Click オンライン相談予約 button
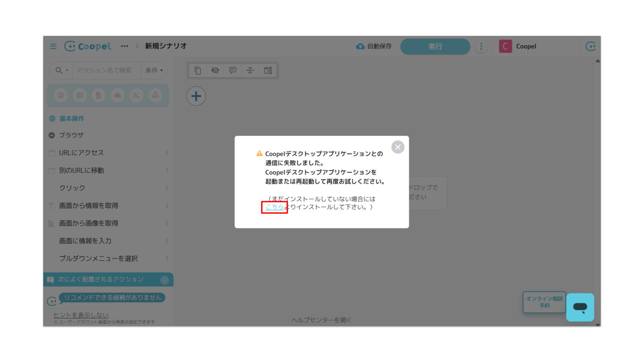 [544, 302]
